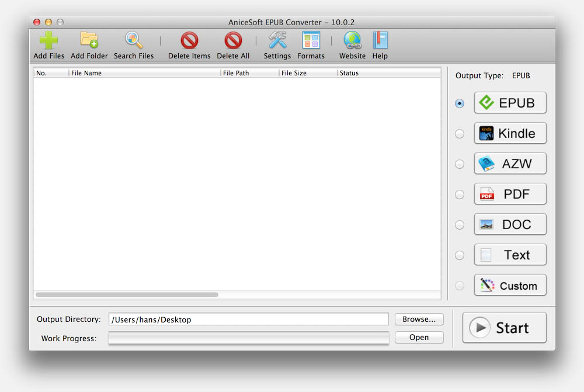584x392 pixels.
Task: Open the Add Folder tool
Action: [89, 41]
